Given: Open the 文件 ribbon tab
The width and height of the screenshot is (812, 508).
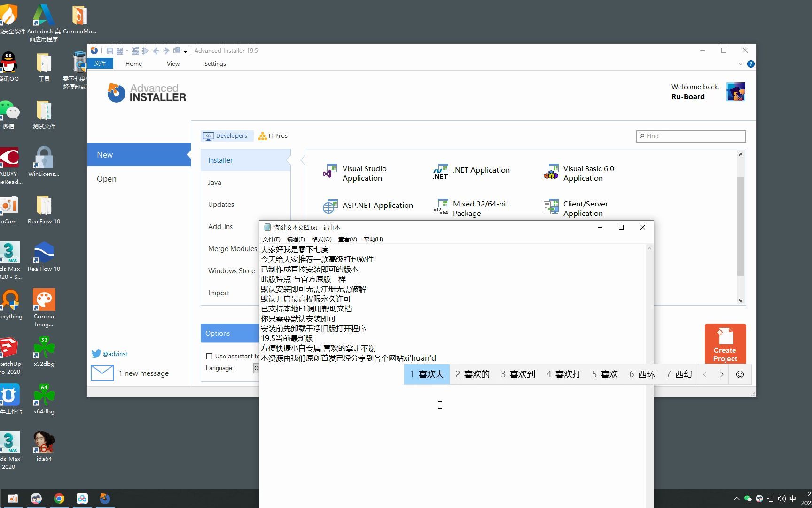Looking at the screenshot, I should (100, 63).
